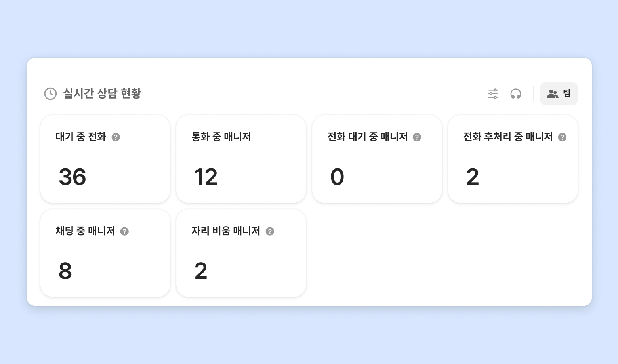
Task: Select the 통화 중 매니저 card label
Action: (221, 137)
